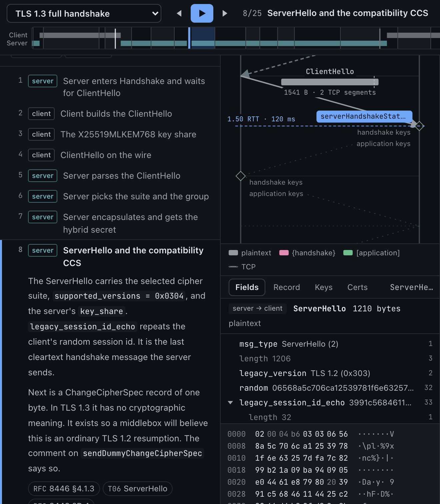Select the length 32 sub-field row
The height and width of the screenshot is (504, 440).
tap(330, 417)
